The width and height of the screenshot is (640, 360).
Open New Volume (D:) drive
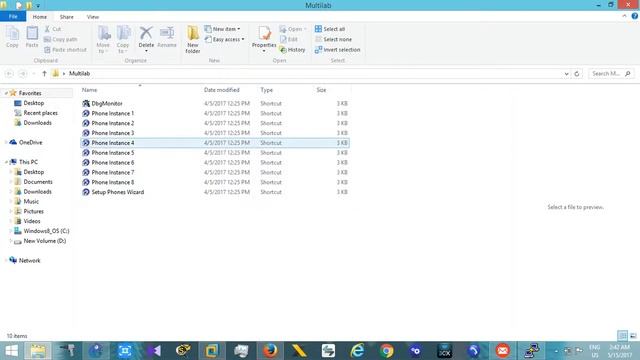pos(40,241)
